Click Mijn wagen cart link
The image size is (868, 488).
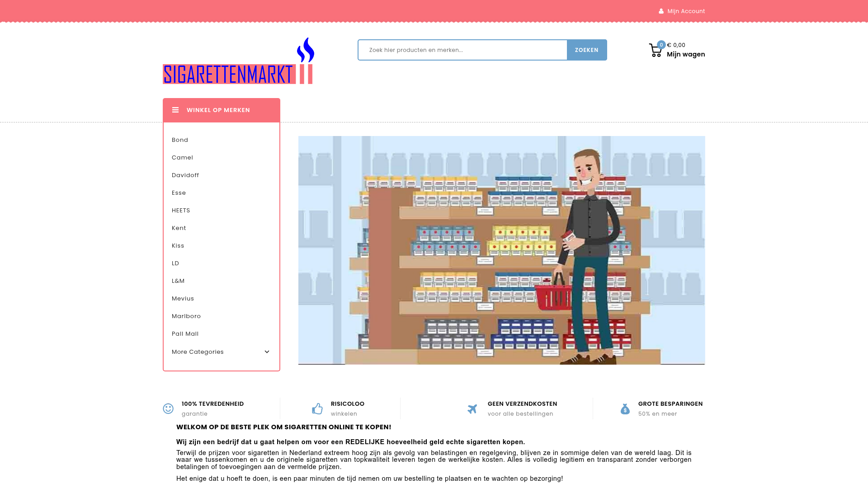pyautogui.click(x=686, y=54)
